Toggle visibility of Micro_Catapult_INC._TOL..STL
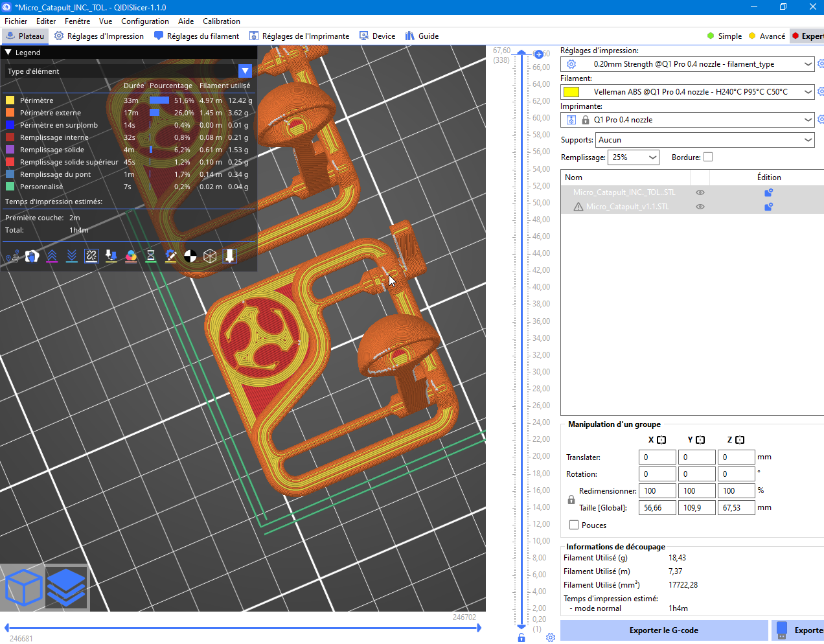This screenshot has height=644, width=824. point(700,192)
